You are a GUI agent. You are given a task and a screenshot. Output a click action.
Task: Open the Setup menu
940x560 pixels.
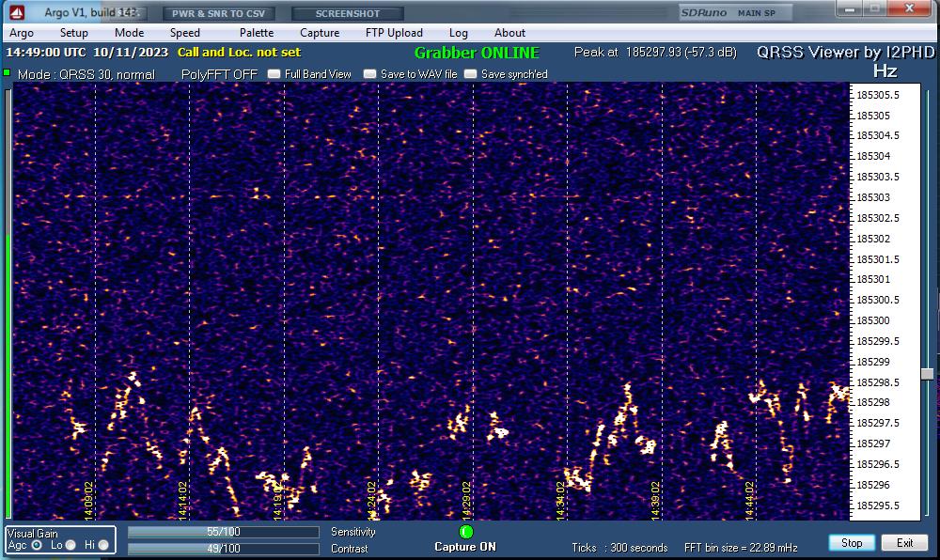[73, 33]
